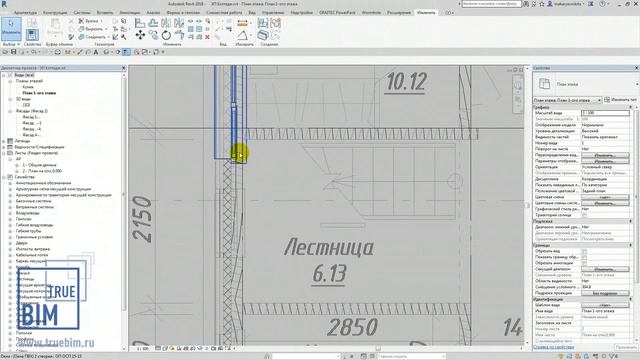The image size is (640, 360).
Task: Open the Annotate (Аннотации) ribbon tab
Action: (x=129, y=13)
